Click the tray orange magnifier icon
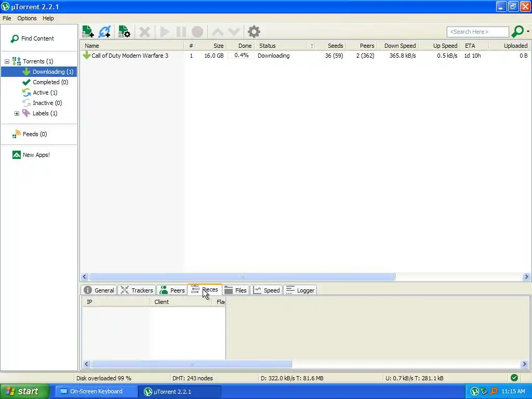 point(494,392)
